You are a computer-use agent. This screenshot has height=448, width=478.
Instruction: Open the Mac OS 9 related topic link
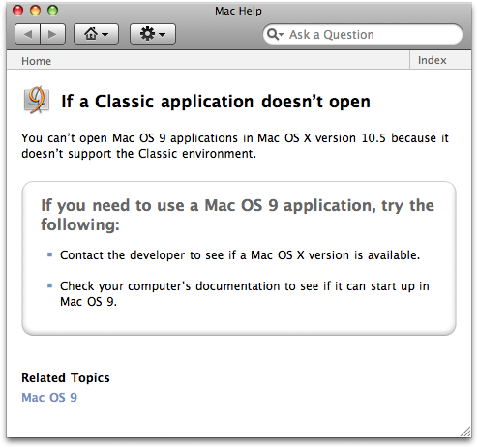coord(49,397)
